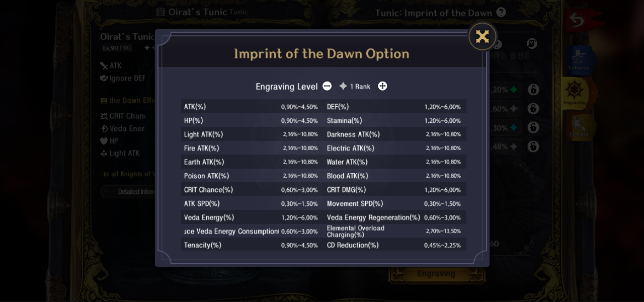Open the Detail side tab
Image resolution: width=644 pixels, height=302 pixels.
click(579, 126)
